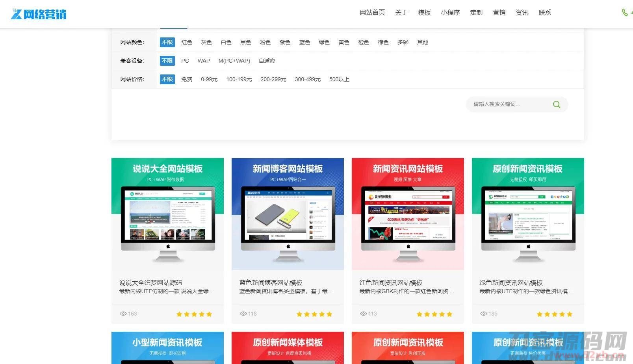Pick 蓝色 color in 网站颜色 filter
The width and height of the screenshot is (633, 364).
(304, 42)
